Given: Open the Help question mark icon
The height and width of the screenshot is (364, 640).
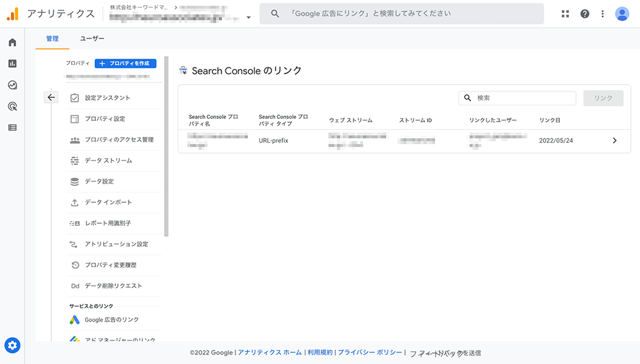Looking at the screenshot, I should [585, 14].
